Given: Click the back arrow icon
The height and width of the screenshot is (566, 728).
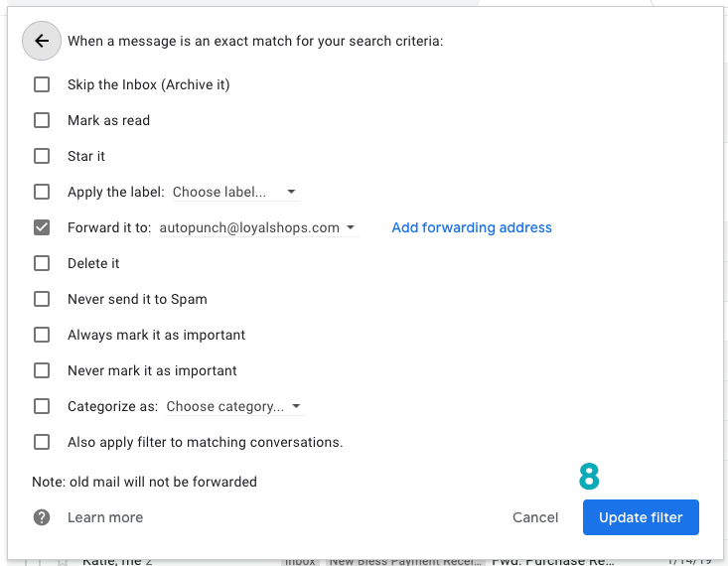Looking at the screenshot, I should (x=42, y=41).
